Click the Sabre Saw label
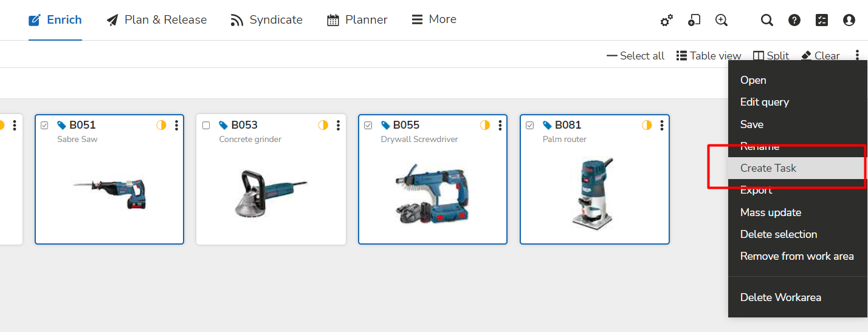Image resolution: width=868 pixels, height=332 pixels. 77,140
